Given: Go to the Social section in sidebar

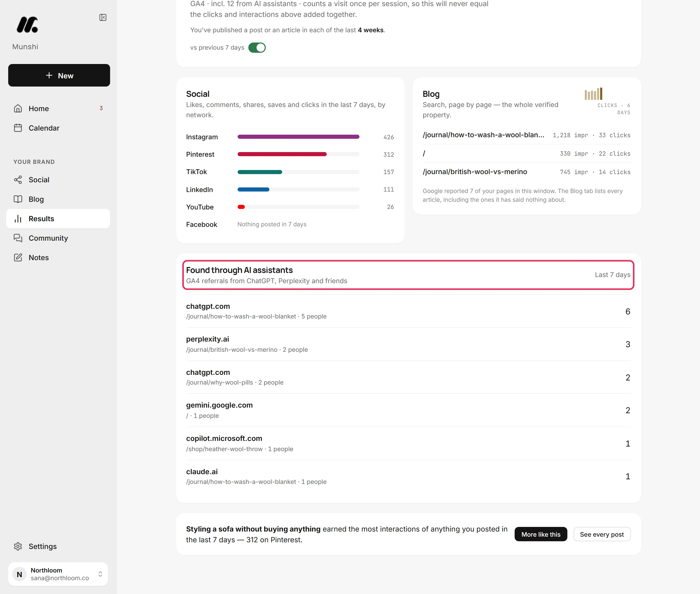Looking at the screenshot, I should [x=58, y=180].
